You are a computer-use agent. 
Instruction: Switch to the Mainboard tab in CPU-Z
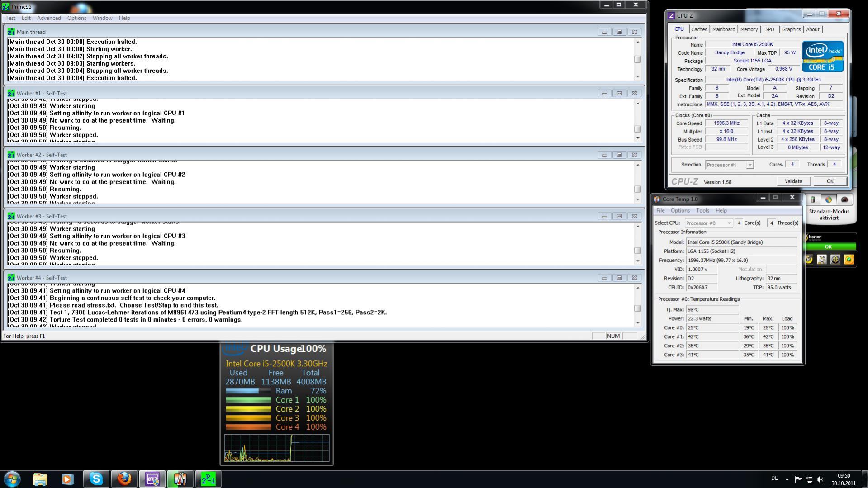[724, 29]
